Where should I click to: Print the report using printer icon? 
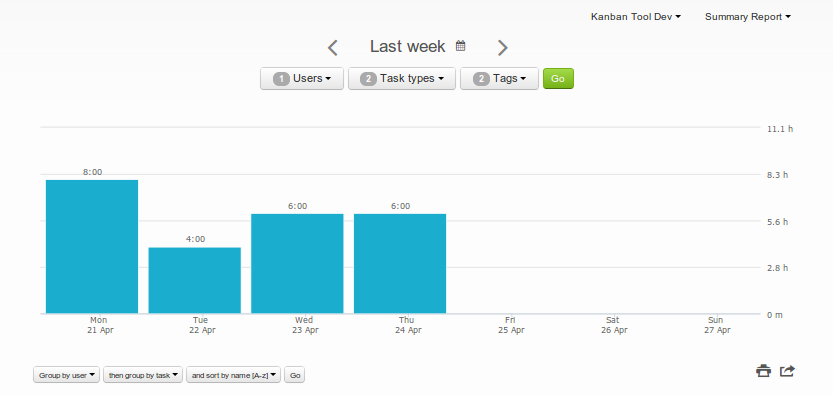click(763, 371)
